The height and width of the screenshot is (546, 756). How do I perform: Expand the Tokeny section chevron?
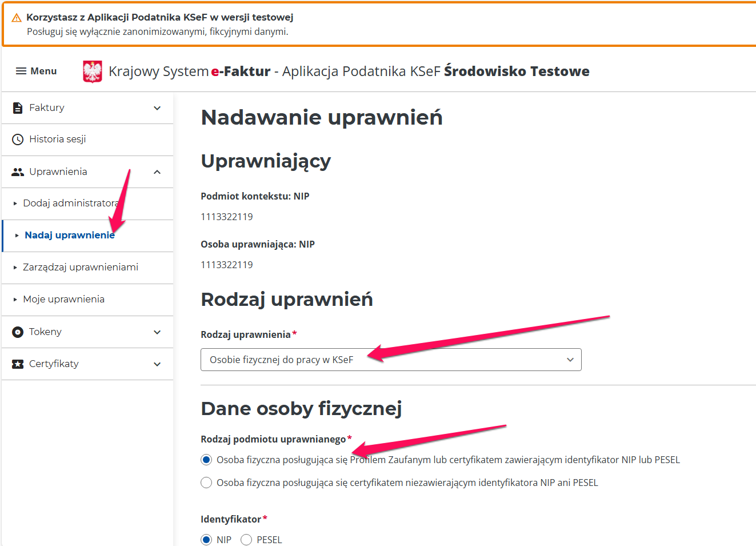pyautogui.click(x=157, y=332)
